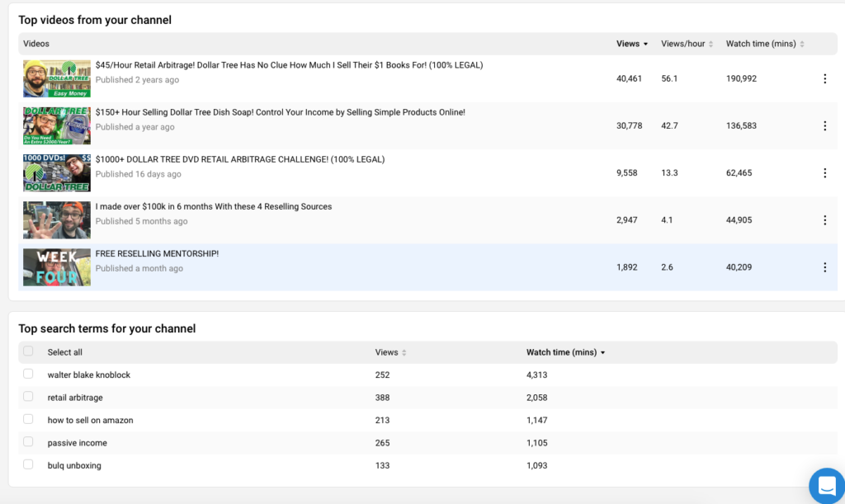This screenshot has height=504, width=845.
Task: Sort videos by Views/hour column
Action: (687, 44)
